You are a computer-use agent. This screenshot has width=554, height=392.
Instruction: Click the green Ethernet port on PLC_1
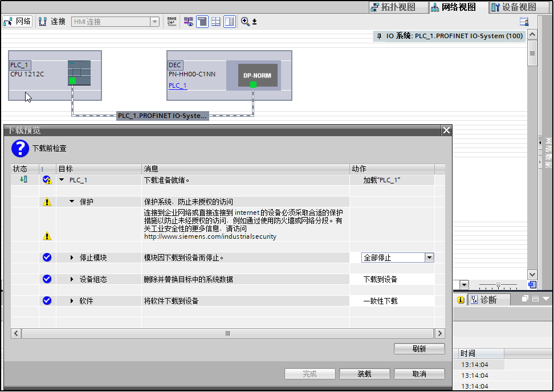(x=73, y=81)
